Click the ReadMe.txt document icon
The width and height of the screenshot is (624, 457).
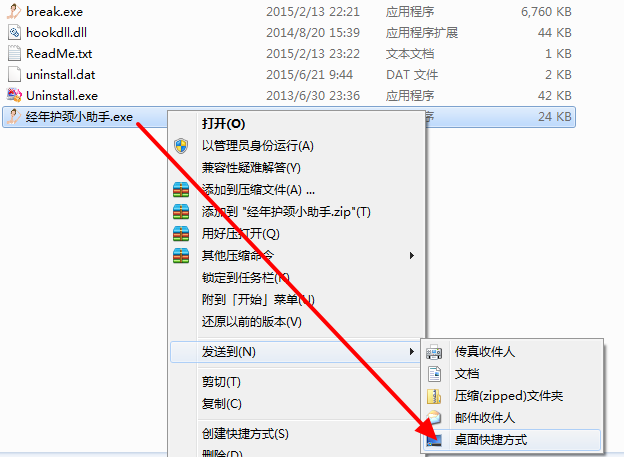14,53
